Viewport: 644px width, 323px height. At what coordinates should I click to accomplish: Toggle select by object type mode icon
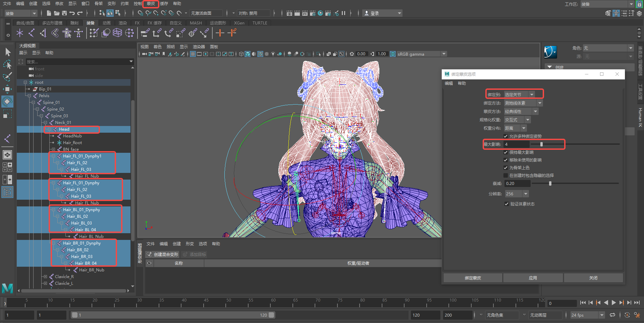(110, 13)
